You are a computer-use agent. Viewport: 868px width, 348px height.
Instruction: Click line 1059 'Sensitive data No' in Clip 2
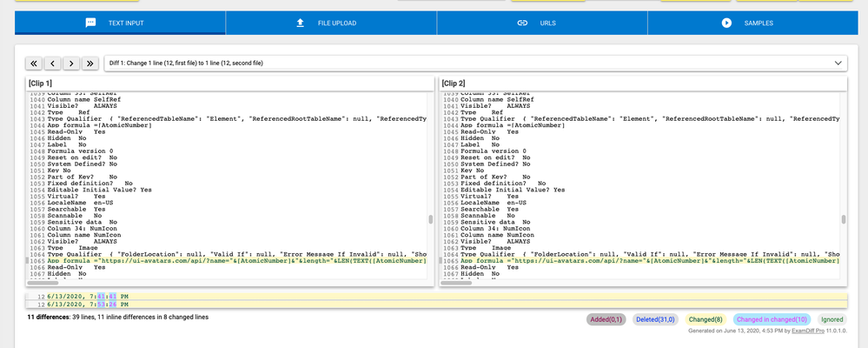click(495, 222)
